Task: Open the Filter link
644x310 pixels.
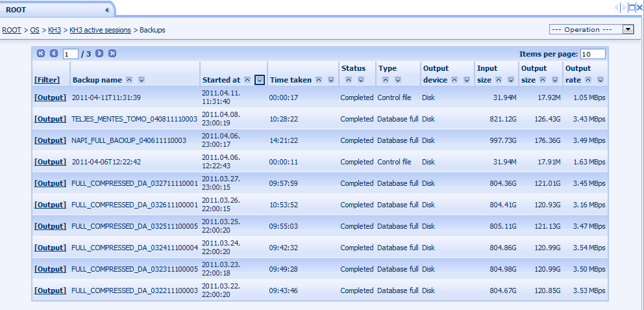Action: [47, 80]
